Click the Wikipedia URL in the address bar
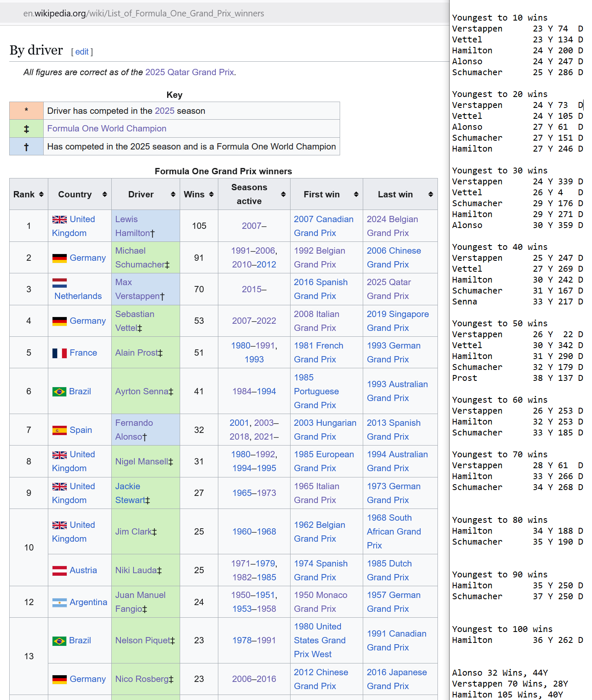The image size is (592, 700). coord(144,13)
